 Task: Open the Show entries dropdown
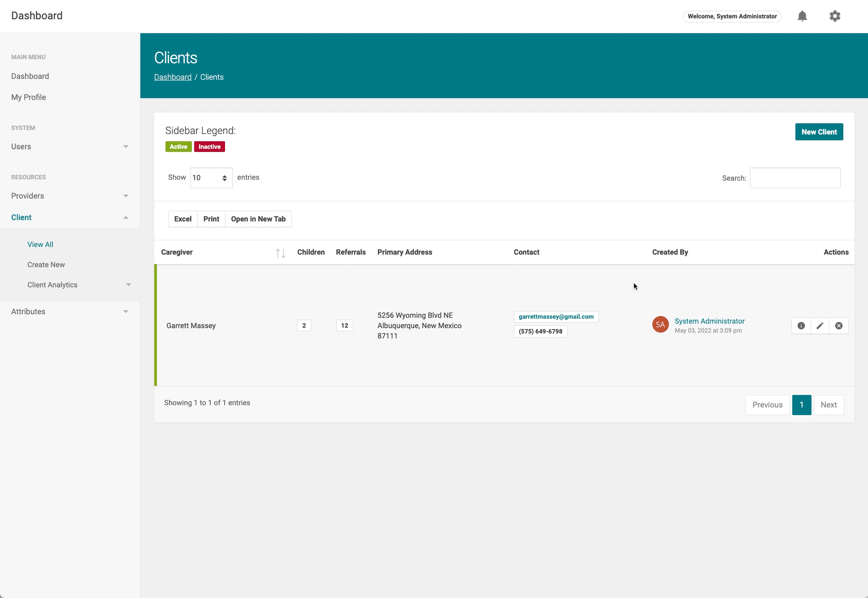(x=211, y=178)
